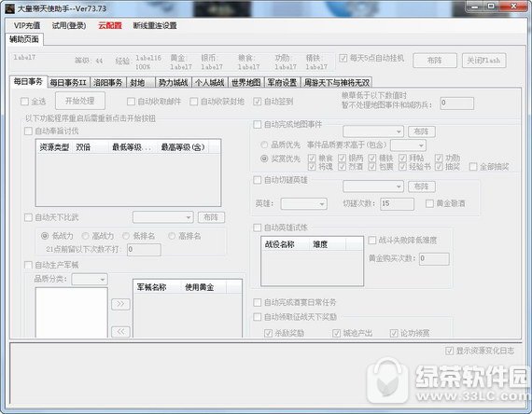Click 布阵 button beside 自动天下比武
Screen dimensions: 532x414
(211, 217)
